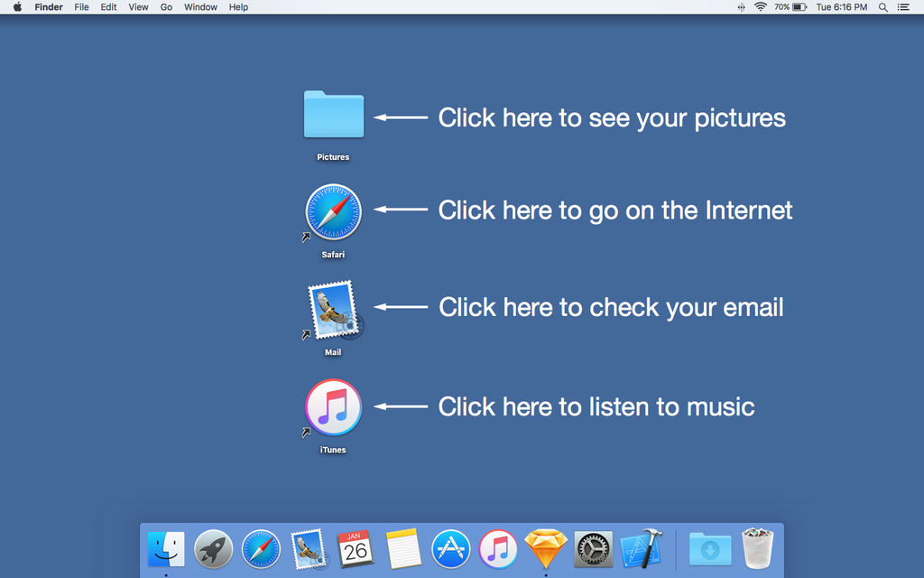Click the Wi-Fi status icon
This screenshot has width=924, height=578.
point(761,7)
